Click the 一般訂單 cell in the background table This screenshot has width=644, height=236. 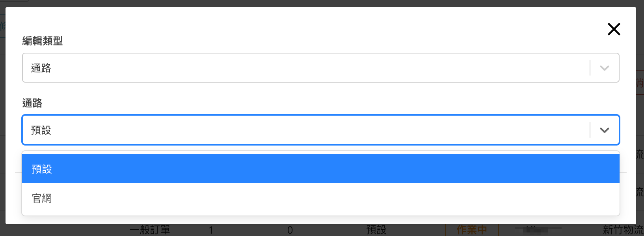(155, 230)
